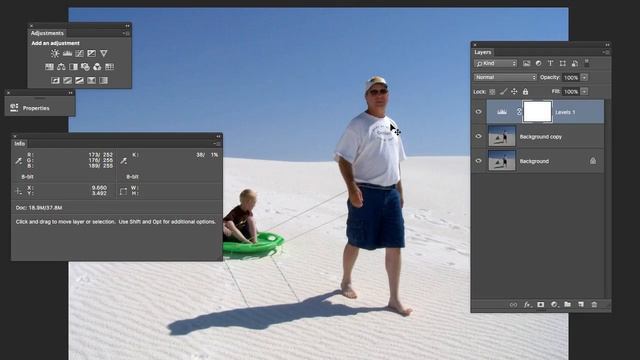Open the layer style fx menu

(527, 304)
